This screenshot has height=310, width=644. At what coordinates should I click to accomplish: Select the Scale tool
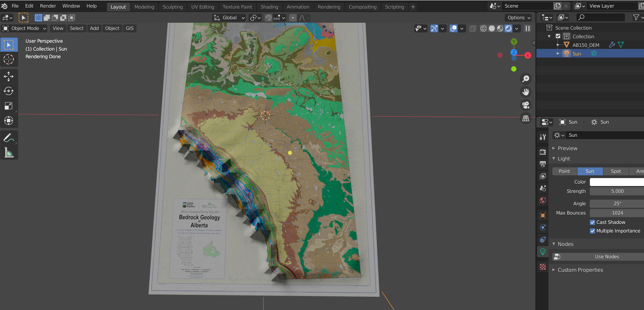(9, 106)
